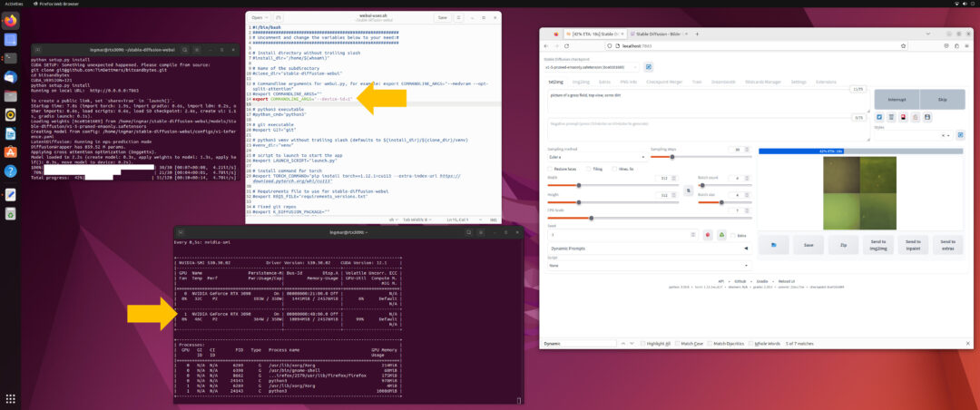The height and width of the screenshot is (410, 980).
Task: Swap width and height values
Action: coord(688,190)
